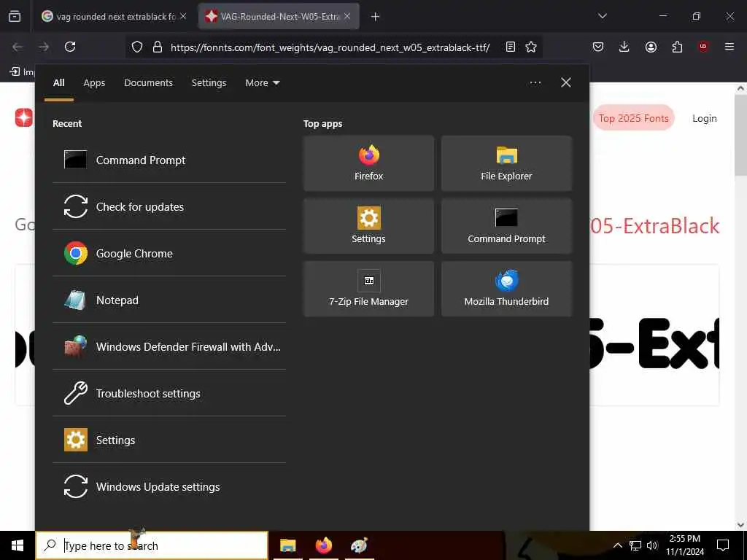Image resolution: width=747 pixels, height=560 pixels.
Task: Open tracking protection shield icon
Action: click(x=137, y=47)
